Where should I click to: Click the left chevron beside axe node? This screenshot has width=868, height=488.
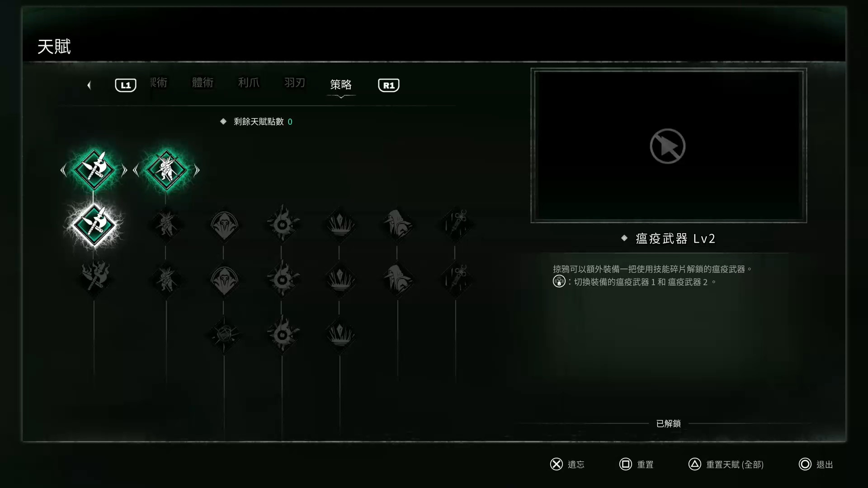pos(63,170)
